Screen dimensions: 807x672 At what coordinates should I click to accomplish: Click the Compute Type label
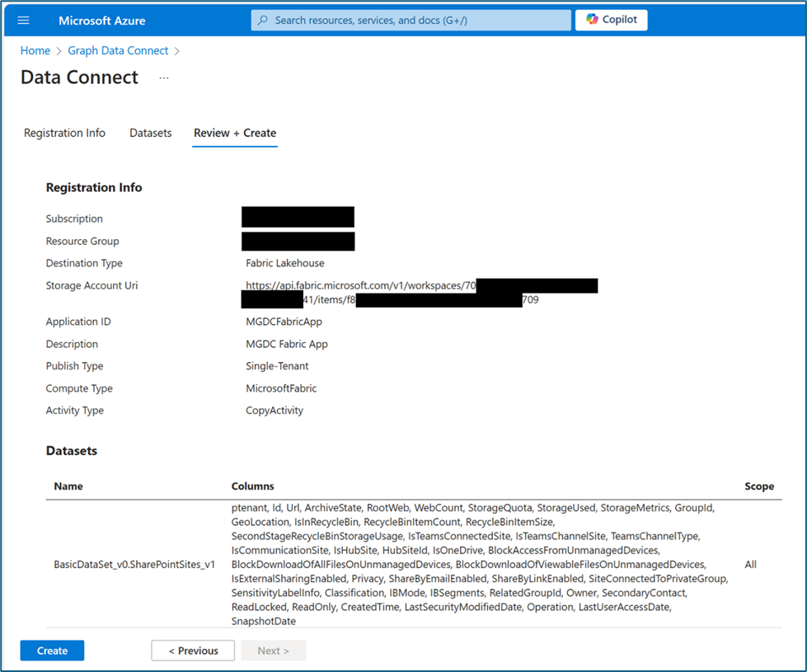[79, 388]
